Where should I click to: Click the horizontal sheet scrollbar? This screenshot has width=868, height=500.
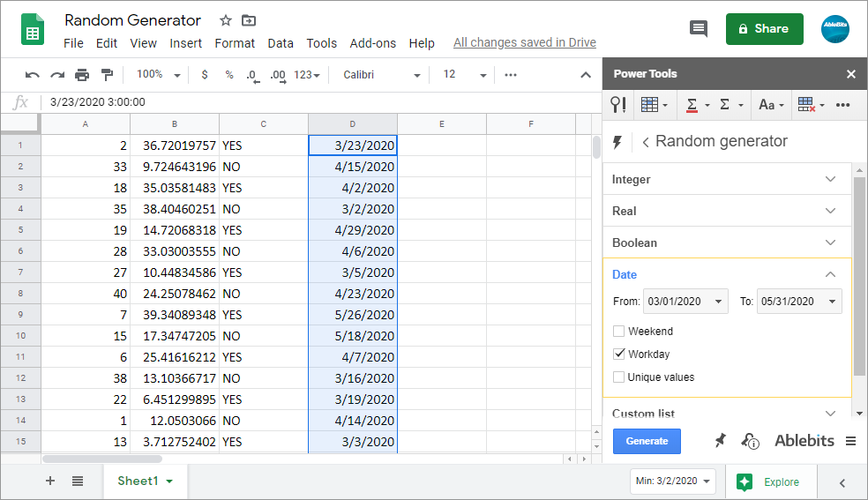(x=102, y=459)
